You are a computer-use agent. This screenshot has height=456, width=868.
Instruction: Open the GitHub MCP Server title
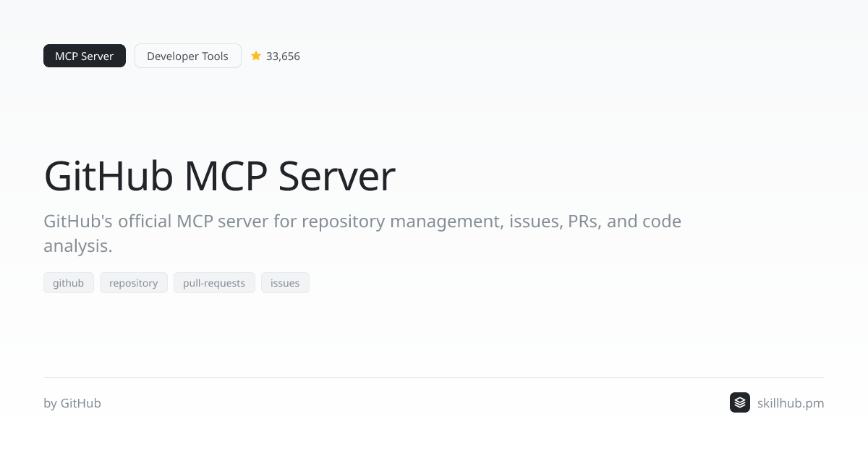[x=220, y=176]
